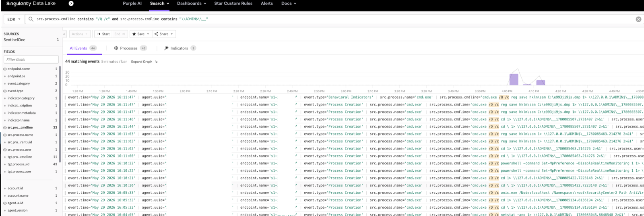
Task: Clear the search query with the X icon
Action: point(638,19)
